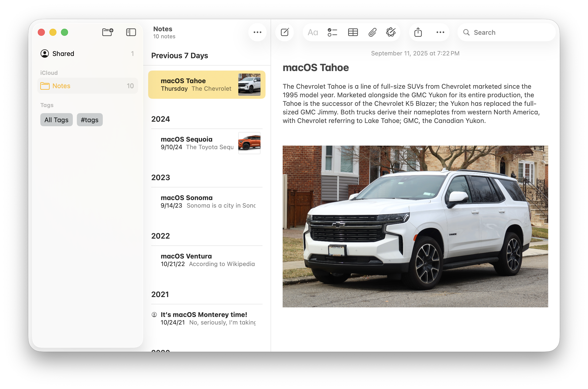
Task: Add a table to the note
Action: point(353,32)
